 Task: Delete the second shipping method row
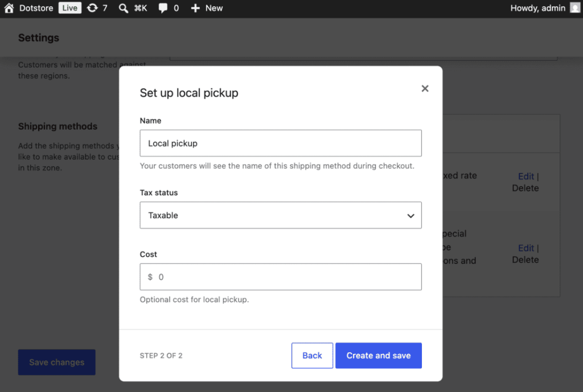525,260
